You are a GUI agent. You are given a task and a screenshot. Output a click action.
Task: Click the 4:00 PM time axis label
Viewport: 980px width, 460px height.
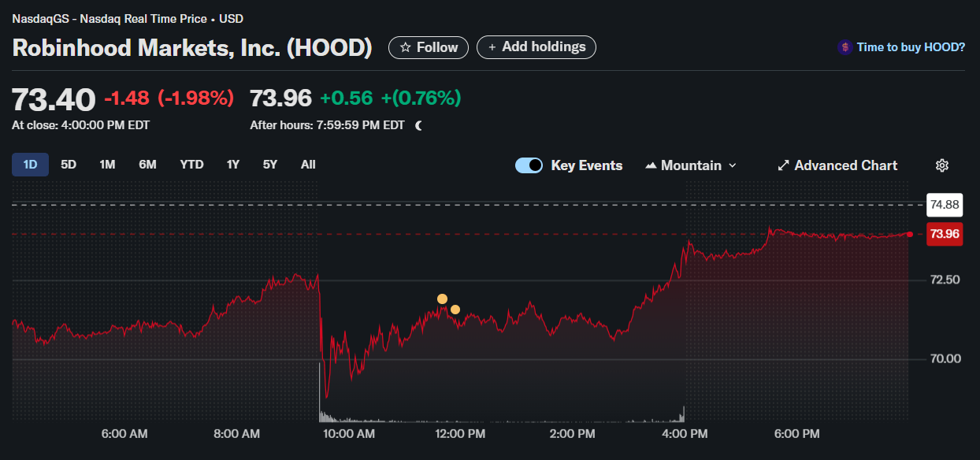tap(685, 434)
